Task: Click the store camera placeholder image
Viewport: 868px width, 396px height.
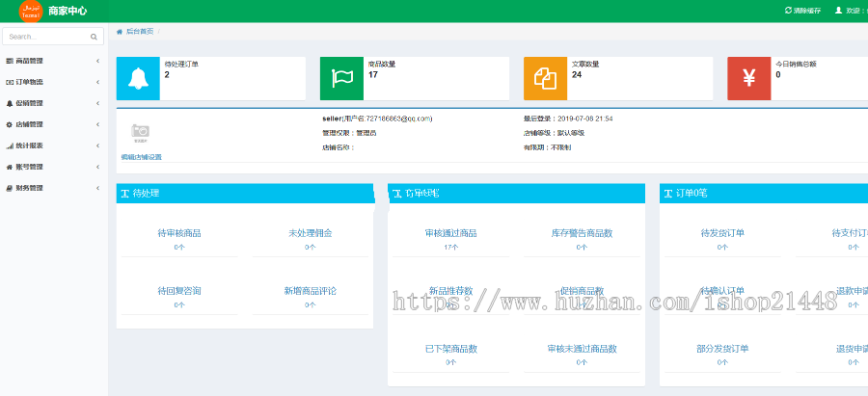Action: [141, 132]
